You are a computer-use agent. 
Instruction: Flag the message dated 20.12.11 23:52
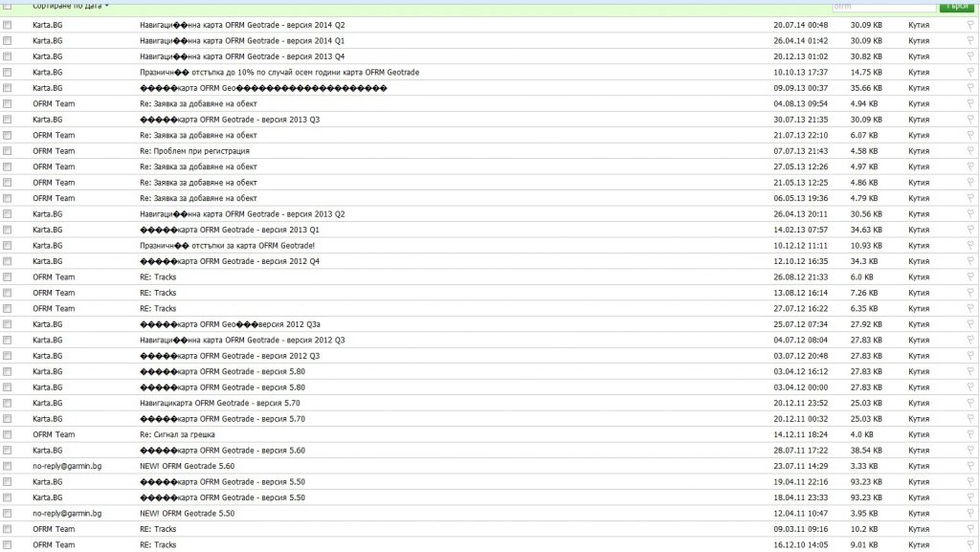click(970, 403)
